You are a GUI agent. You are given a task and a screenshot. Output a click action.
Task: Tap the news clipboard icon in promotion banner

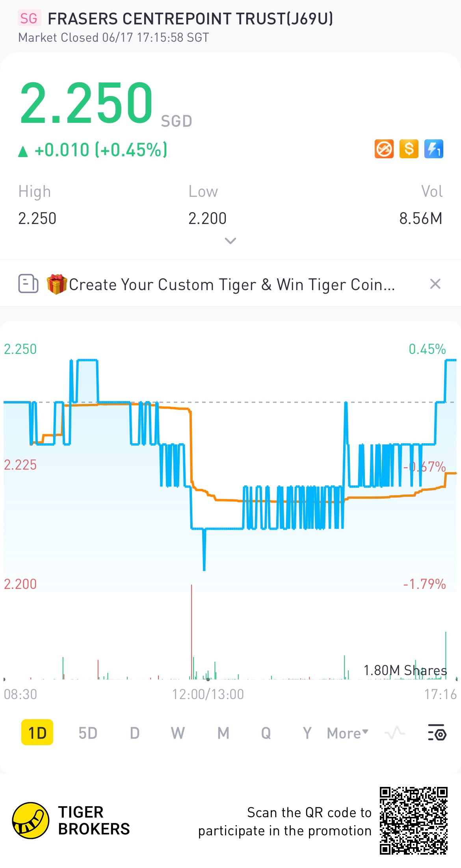click(28, 284)
